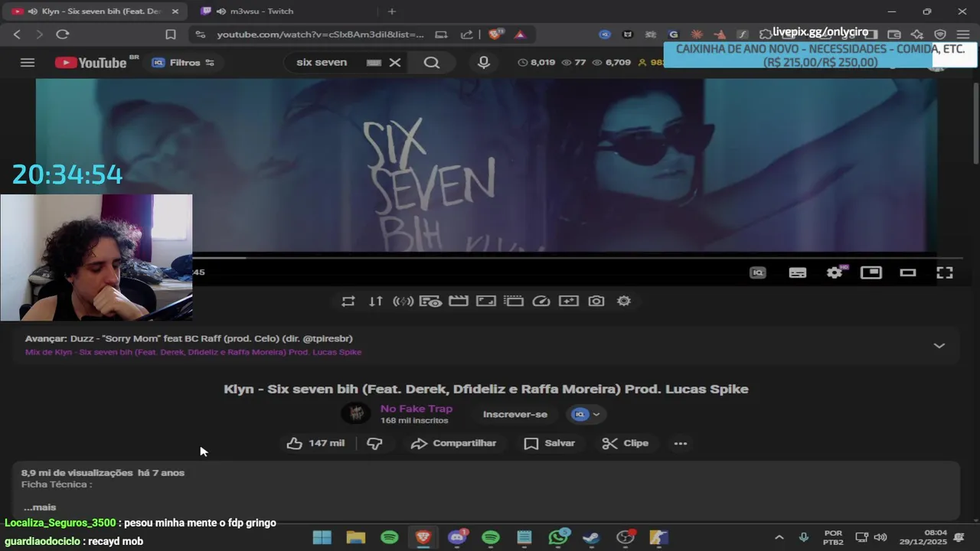Screen dimensions: 980x551
Task: Open the Brave Rewards triangle icon
Action: (x=520, y=34)
